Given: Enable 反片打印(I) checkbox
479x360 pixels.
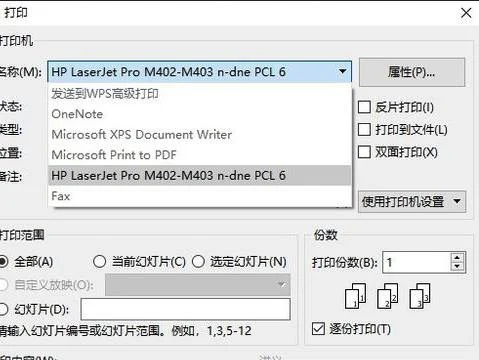Looking at the screenshot, I should pos(364,107).
